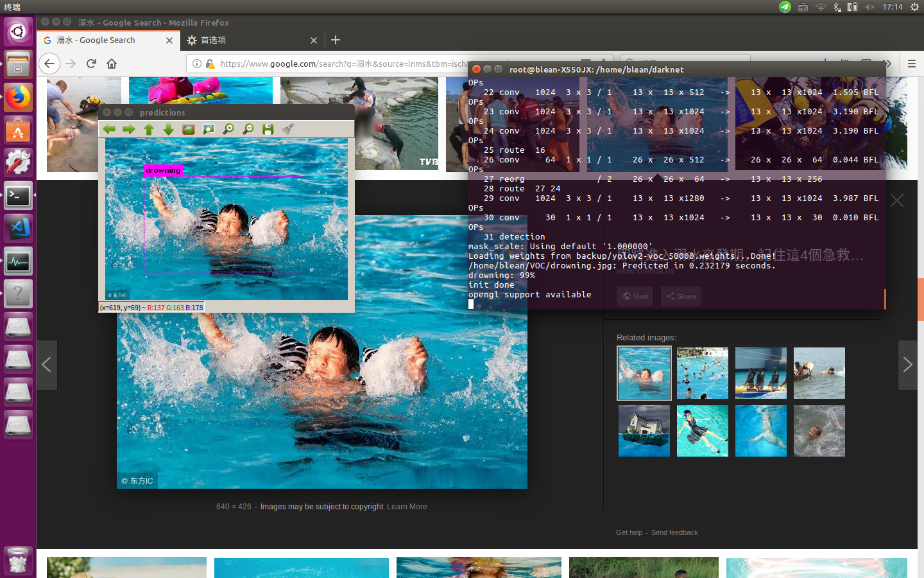Open the green paper-plane tray indicator

coord(785,7)
